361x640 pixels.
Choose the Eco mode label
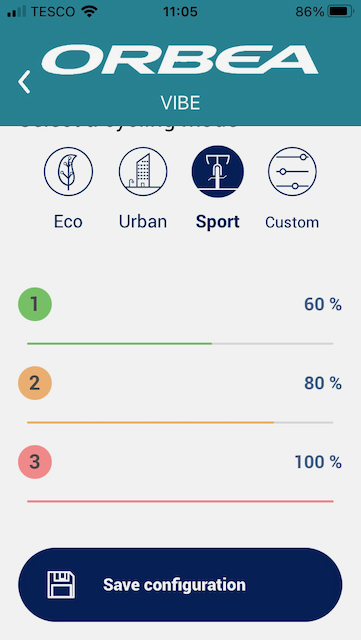(68, 222)
